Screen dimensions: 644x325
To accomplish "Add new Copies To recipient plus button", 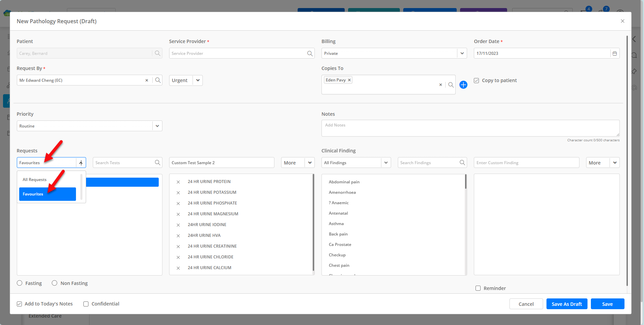I will 463,85.
